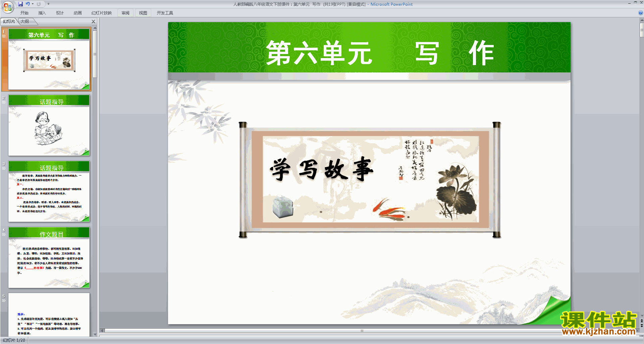Open the 插入 ribbon tab

click(42, 13)
